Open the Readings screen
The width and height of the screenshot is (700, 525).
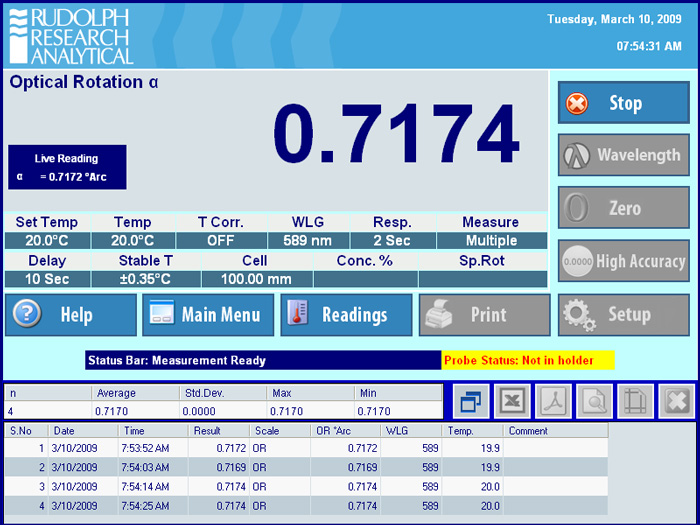click(x=346, y=315)
